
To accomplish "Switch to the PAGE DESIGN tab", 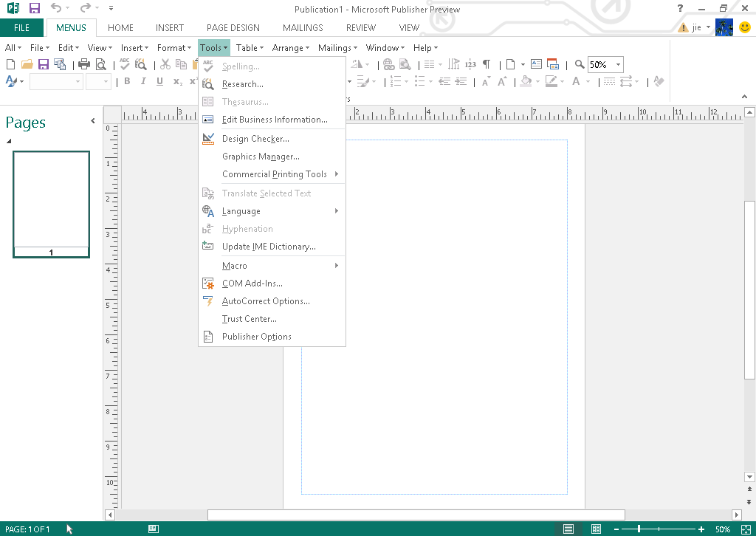I will [x=233, y=28].
